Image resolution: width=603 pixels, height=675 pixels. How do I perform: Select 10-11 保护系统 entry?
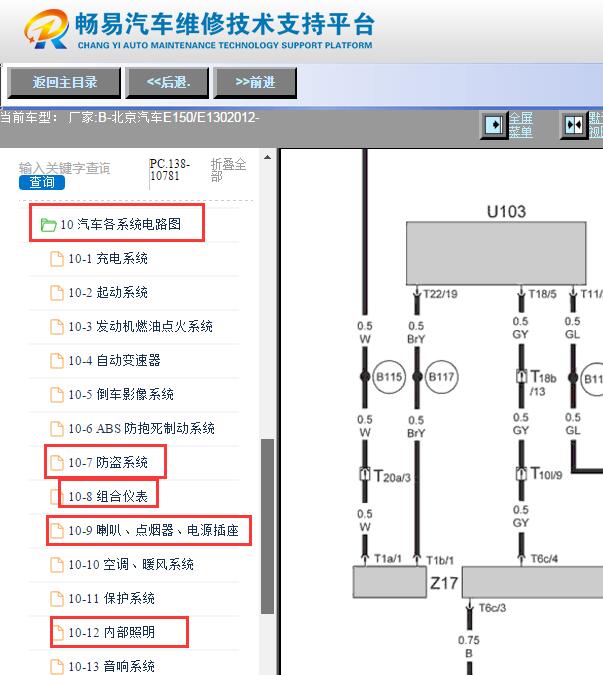[111, 598]
